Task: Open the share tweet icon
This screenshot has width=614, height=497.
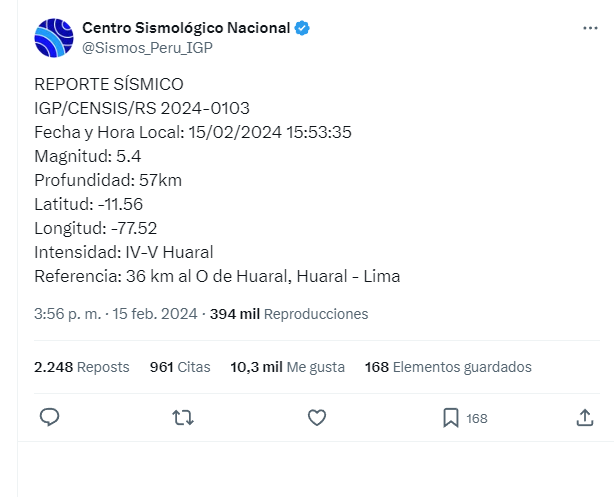Action: (x=585, y=418)
